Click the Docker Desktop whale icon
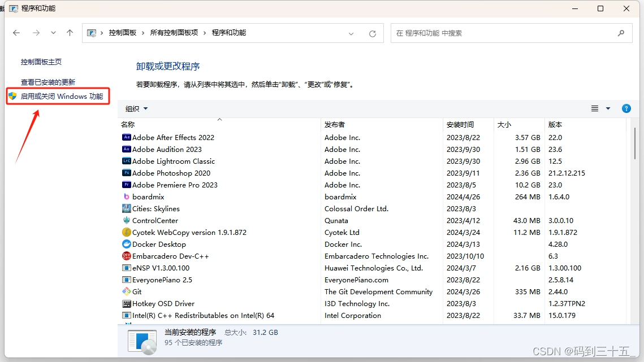The image size is (644, 362). (x=127, y=244)
